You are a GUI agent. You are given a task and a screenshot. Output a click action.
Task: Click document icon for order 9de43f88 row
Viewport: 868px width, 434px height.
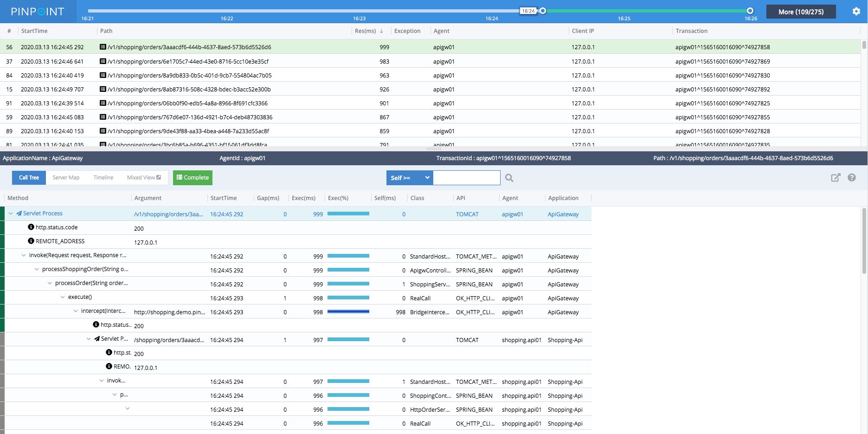[103, 131]
